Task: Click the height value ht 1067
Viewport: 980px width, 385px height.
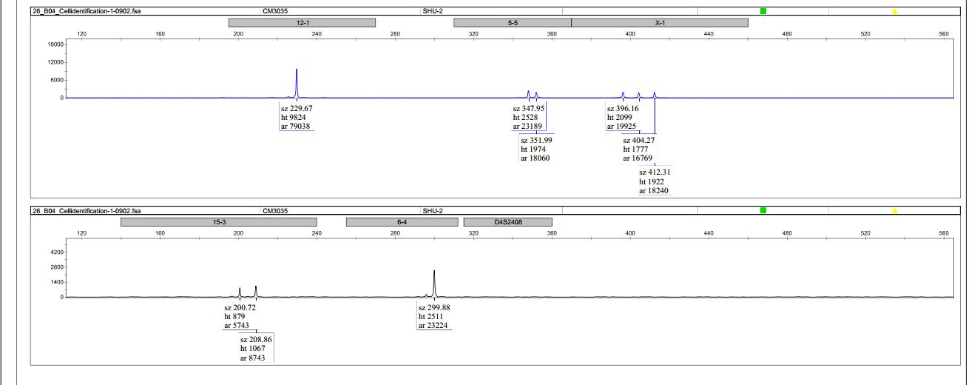Action: click(x=253, y=348)
